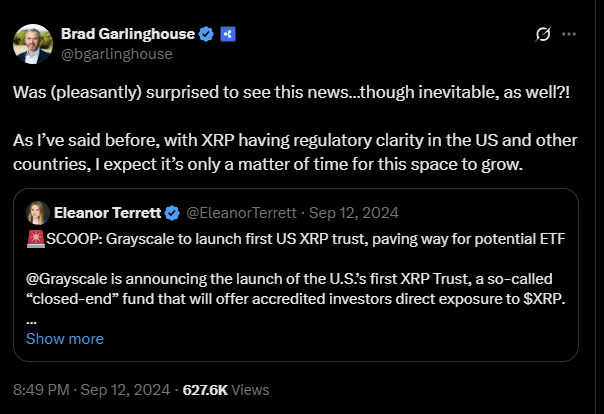Viewport: 604px width, 414px height.
Task: Open Eleanor Terrett's avatar in quoted post
Action: pyautogui.click(x=38, y=213)
